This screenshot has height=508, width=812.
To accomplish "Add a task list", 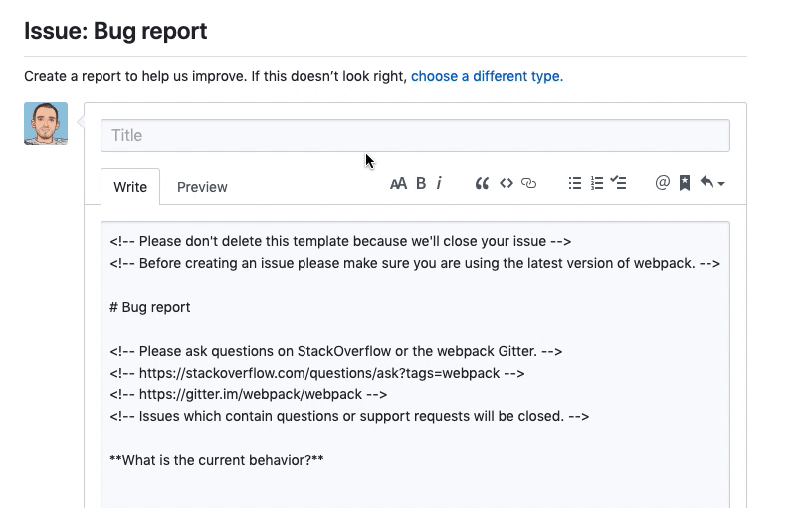I will tap(619, 183).
